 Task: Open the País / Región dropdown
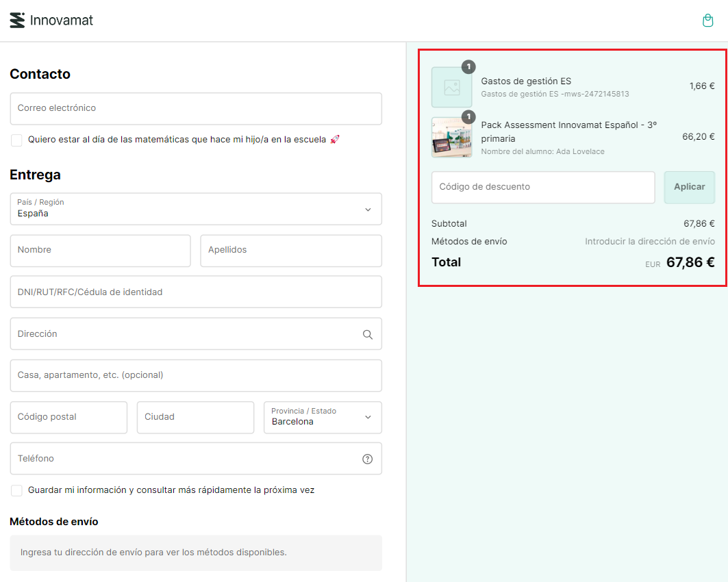click(196, 209)
